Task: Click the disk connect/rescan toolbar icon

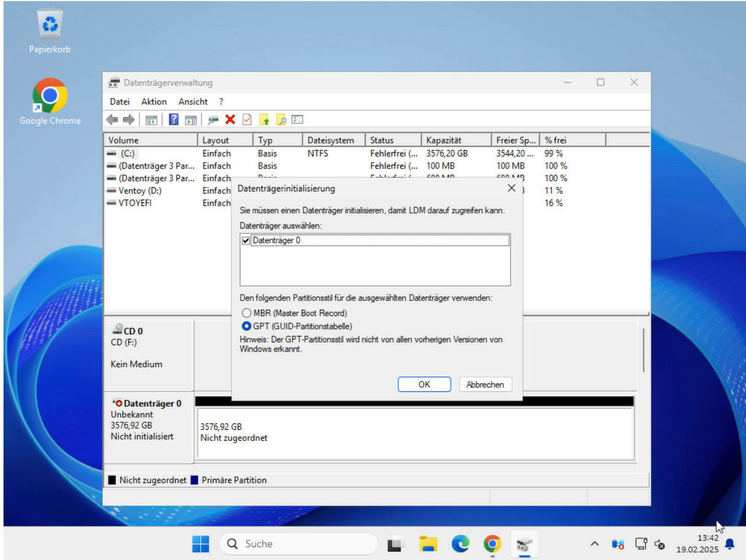Action: (213, 120)
